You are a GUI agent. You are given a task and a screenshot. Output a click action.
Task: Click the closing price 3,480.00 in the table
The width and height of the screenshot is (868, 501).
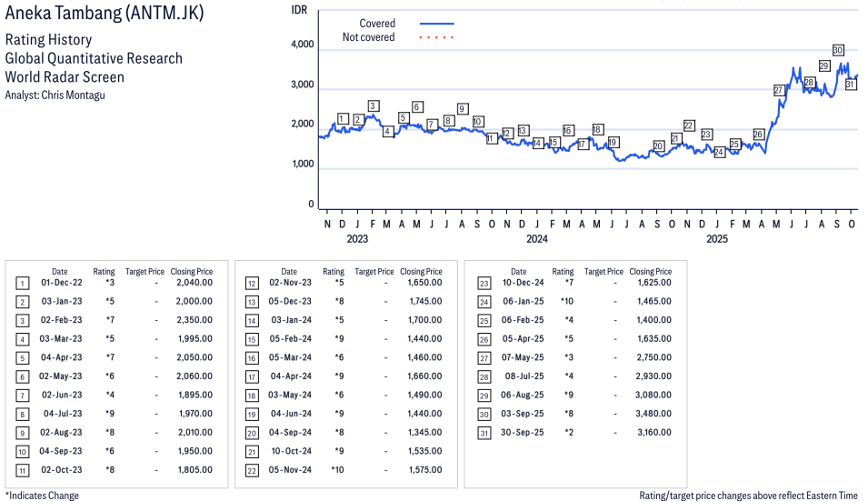point(651,414)
